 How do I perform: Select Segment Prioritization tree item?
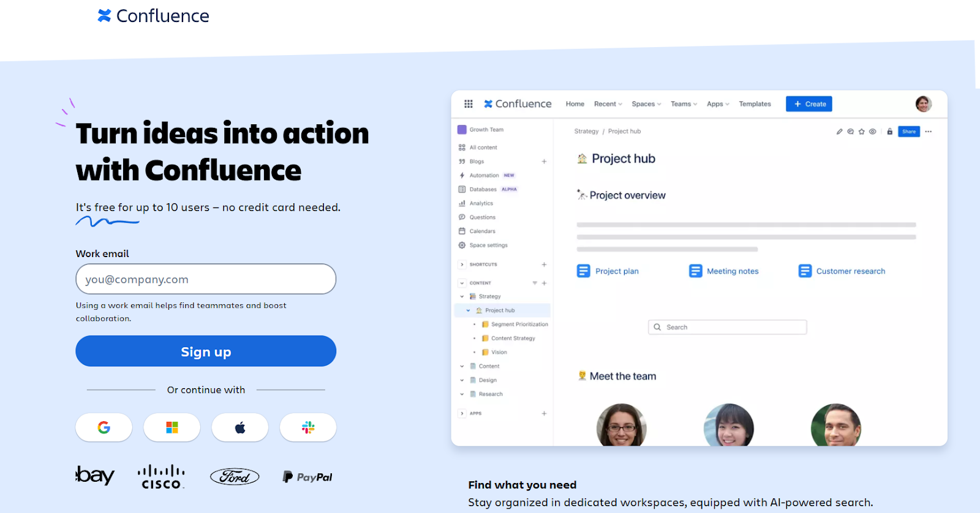point(514,324)
